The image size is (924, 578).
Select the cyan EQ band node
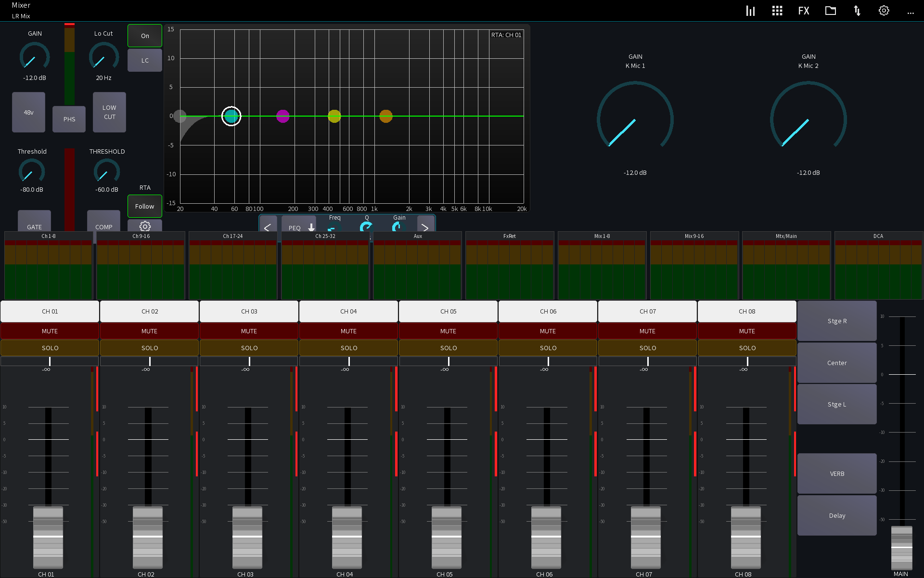coord(231,116)
